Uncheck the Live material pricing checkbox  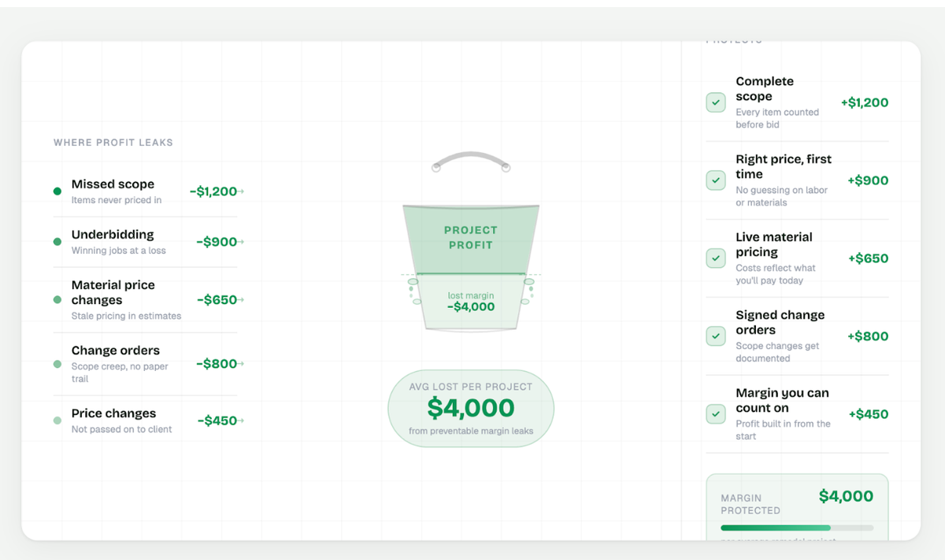[x=715, y=258]
